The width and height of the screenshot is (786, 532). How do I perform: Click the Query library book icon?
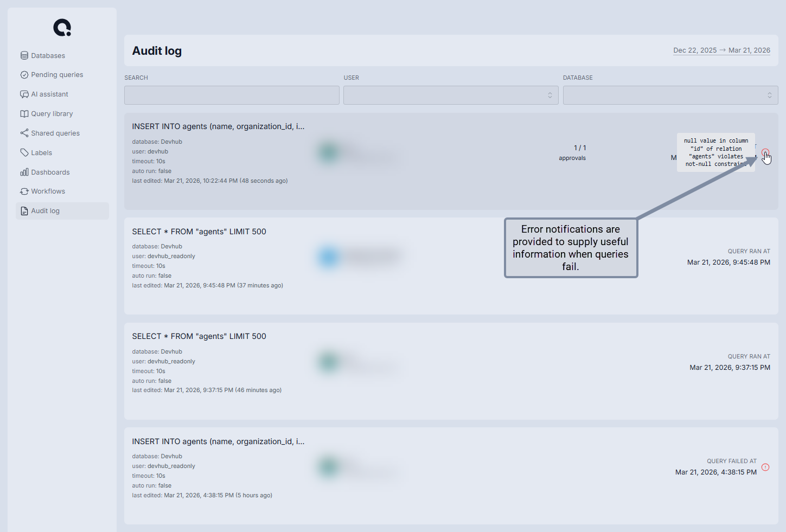coord(24,114)
